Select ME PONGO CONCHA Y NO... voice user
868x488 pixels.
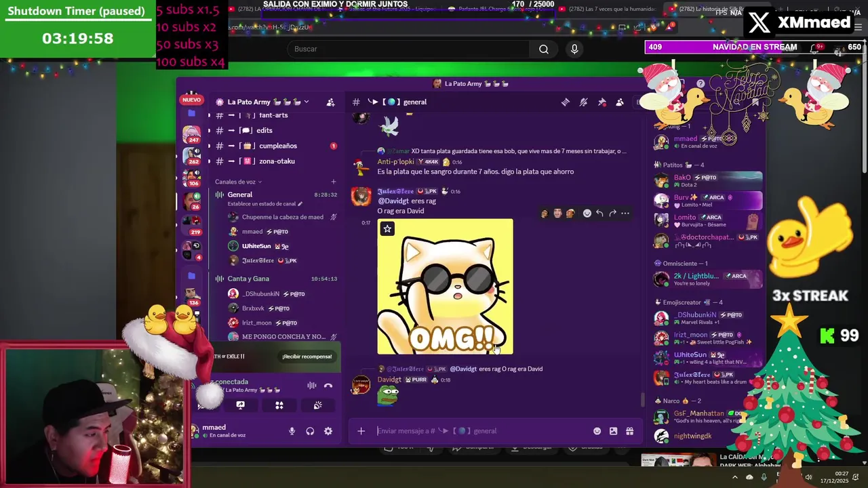coord(283,337)
